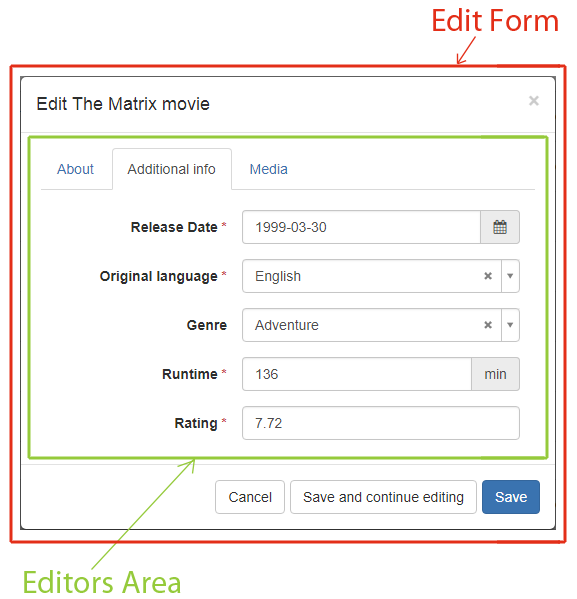This screenshot has width=577, height=599.
Task: Expand the Genre dropdown arrow
Action: [510, 325]
